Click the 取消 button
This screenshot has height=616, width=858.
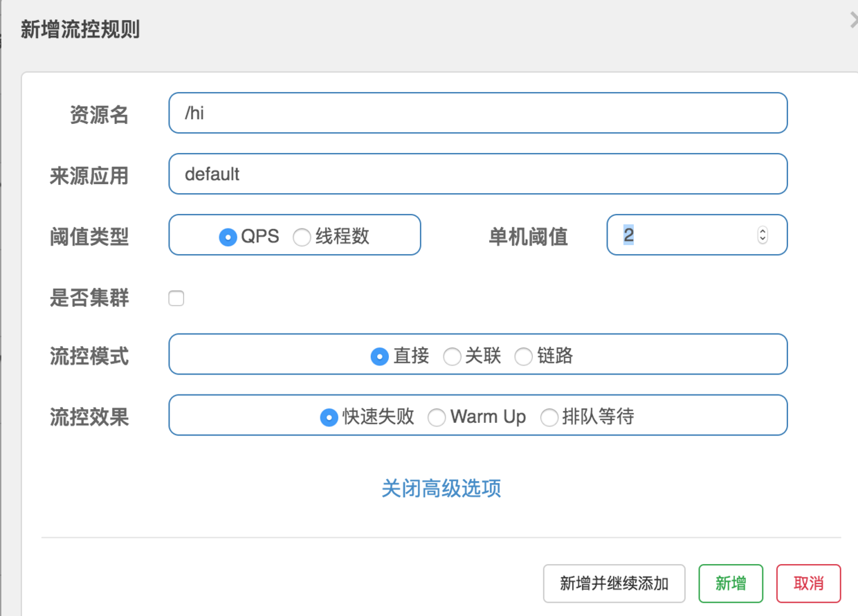point(808,583)
